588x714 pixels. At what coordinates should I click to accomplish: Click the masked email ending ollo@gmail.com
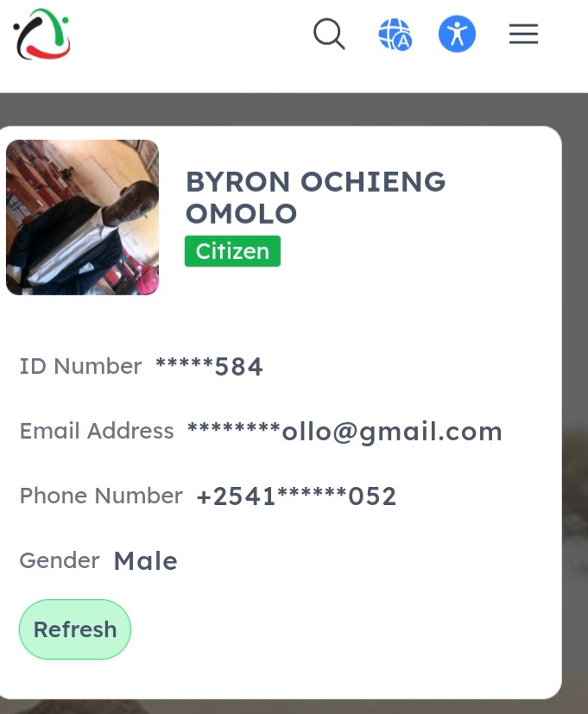coord(345,431)
